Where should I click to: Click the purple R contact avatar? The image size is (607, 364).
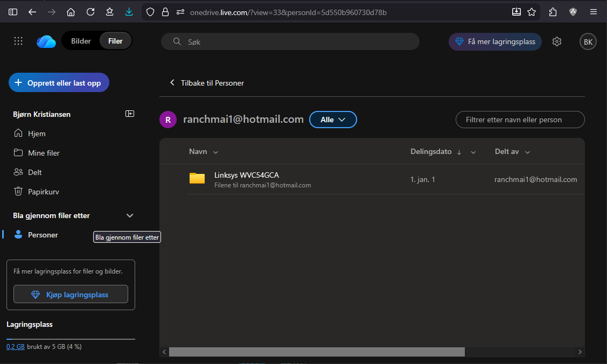pos(168,120)
